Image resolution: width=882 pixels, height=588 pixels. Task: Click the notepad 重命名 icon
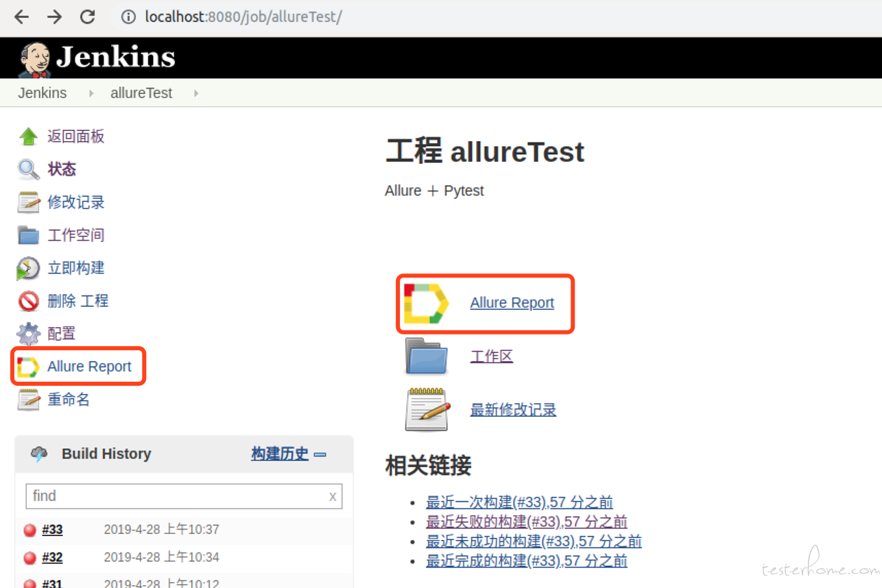pos(28,400)
